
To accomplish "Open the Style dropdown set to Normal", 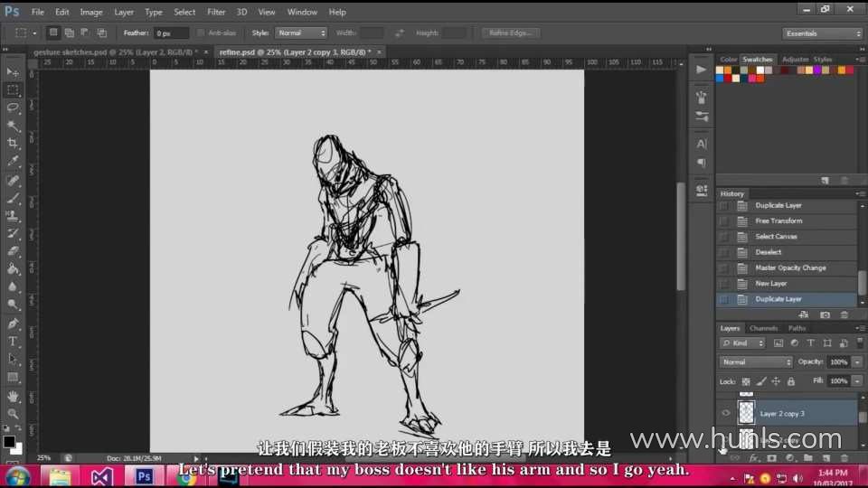I will coord(301,33).
